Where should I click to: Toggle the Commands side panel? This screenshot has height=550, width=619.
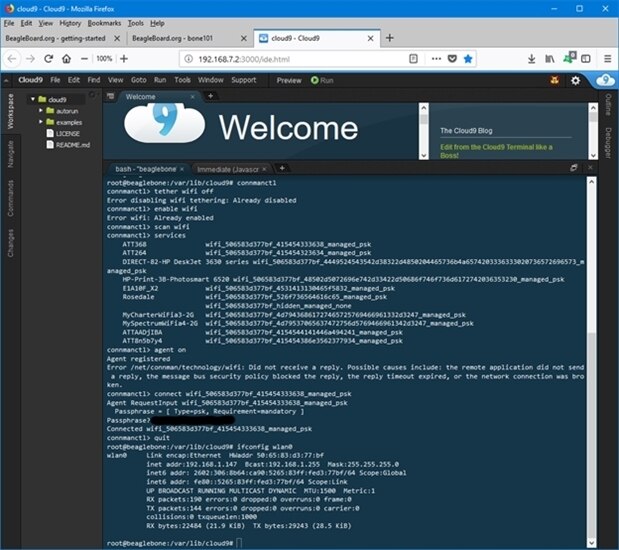tap(10, 198)
